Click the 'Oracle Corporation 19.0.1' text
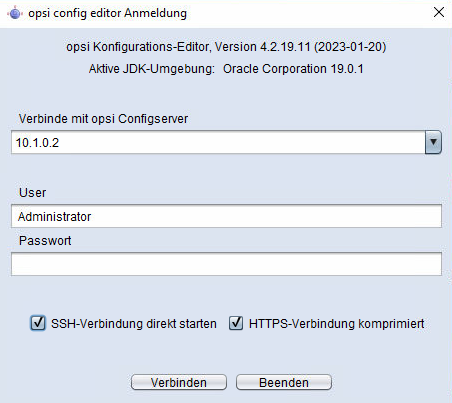This screenshot has width=452, height=403. point(293,69)
